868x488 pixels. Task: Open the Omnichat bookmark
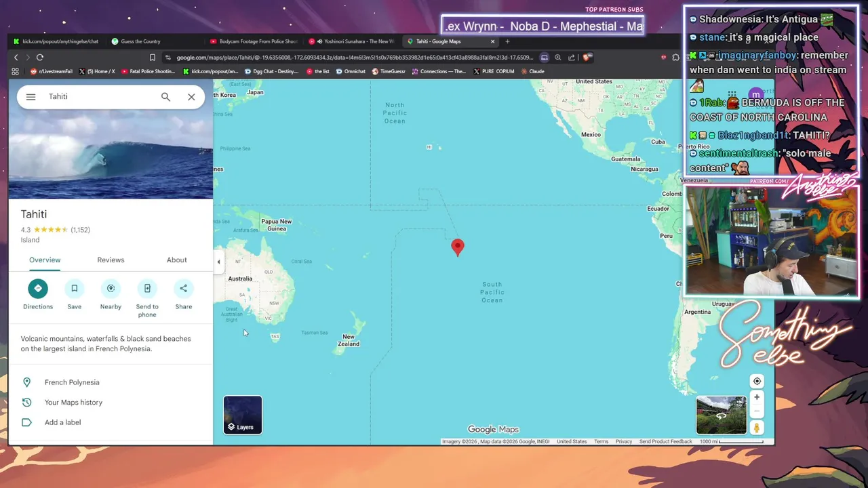[x=350, y=71]
